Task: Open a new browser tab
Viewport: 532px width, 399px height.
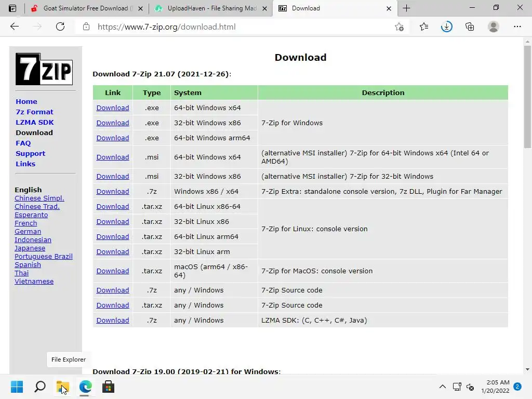Action: pos(406,8)
